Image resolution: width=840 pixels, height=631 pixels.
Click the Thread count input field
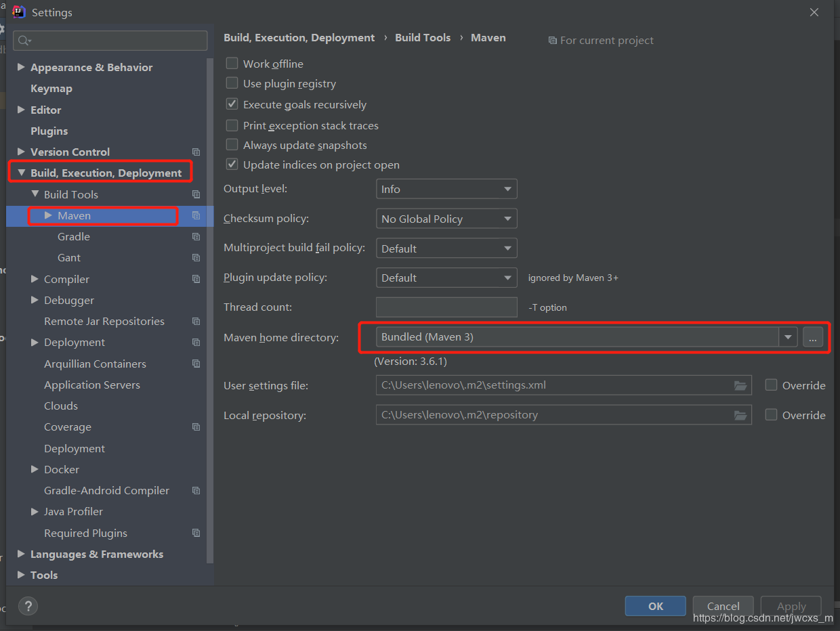[x=446, y=307]
